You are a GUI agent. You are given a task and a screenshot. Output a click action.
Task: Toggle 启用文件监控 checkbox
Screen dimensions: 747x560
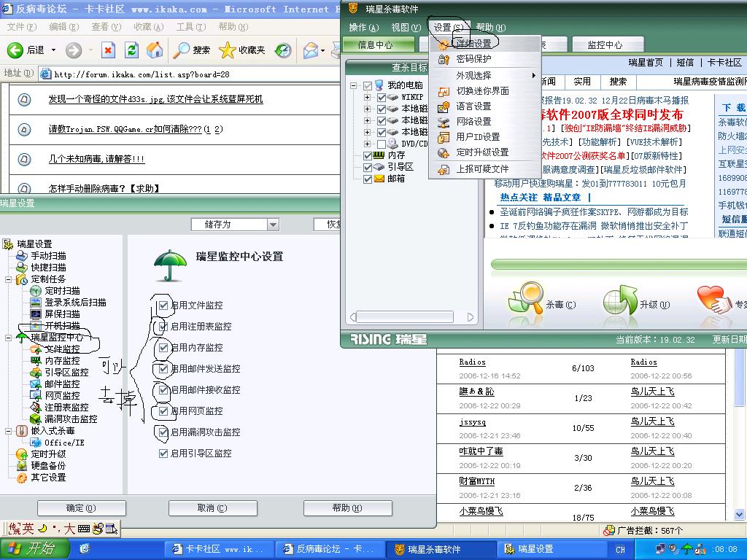click(163, 306)
